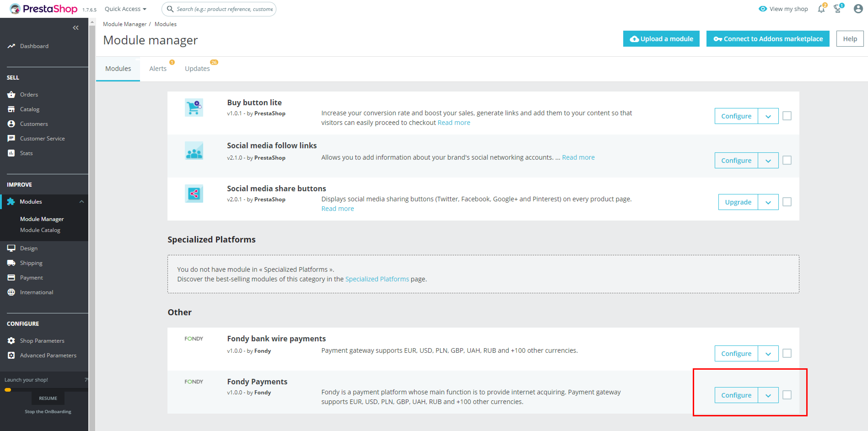
Task: Expand Upgrade dropdown for Social media share buttons
Action: pos(768,202)
